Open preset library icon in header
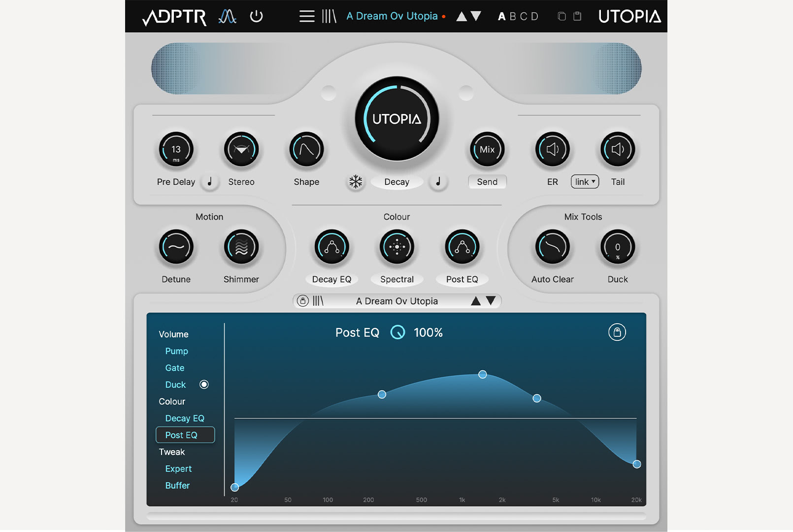 [x=329, y=16]
